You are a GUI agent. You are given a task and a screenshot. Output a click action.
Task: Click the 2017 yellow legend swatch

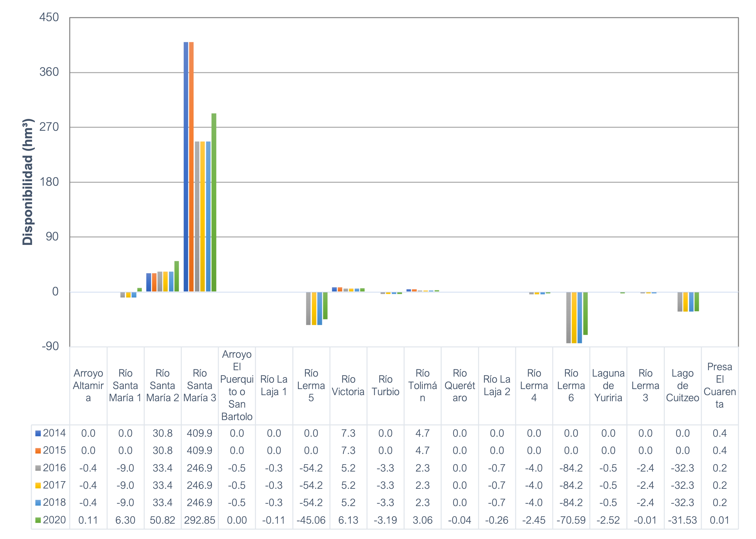pyautogui.click(x=38, y=486)
